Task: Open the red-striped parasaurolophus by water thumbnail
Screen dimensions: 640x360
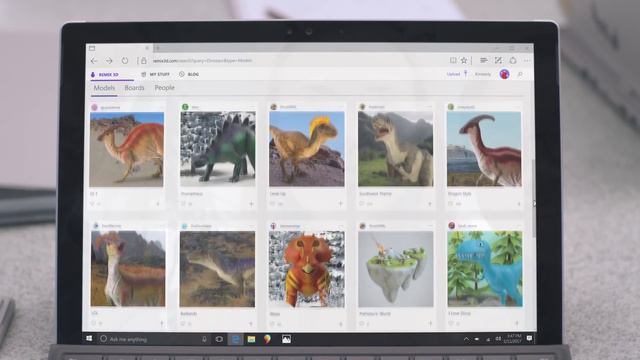Action: tap(484, 149)
